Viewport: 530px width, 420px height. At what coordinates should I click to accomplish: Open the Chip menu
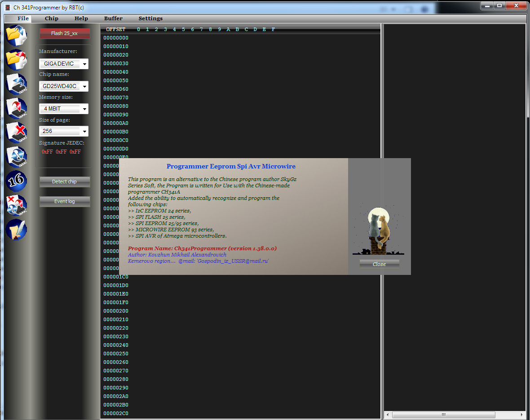click(52, 18)
